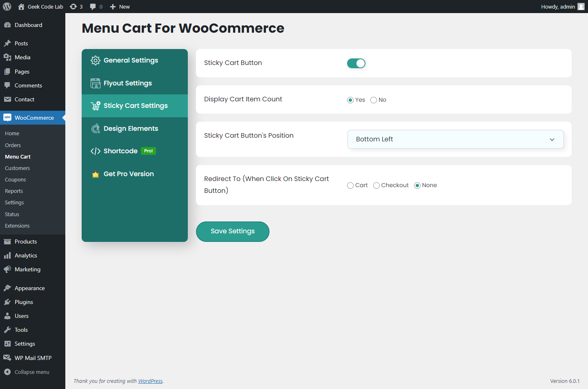Click the Sticky Cart Settings cart icon

[x=96, y=106]
